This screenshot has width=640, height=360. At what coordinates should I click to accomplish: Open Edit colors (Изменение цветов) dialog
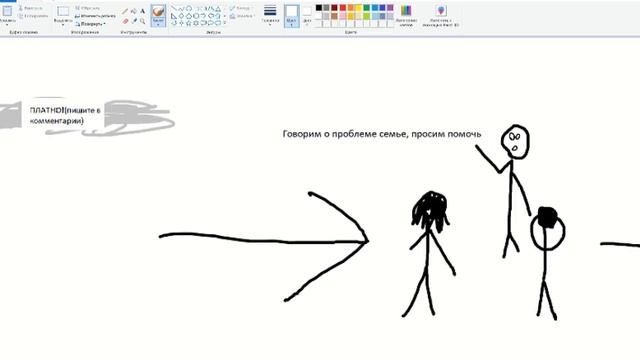coord(406,16)
